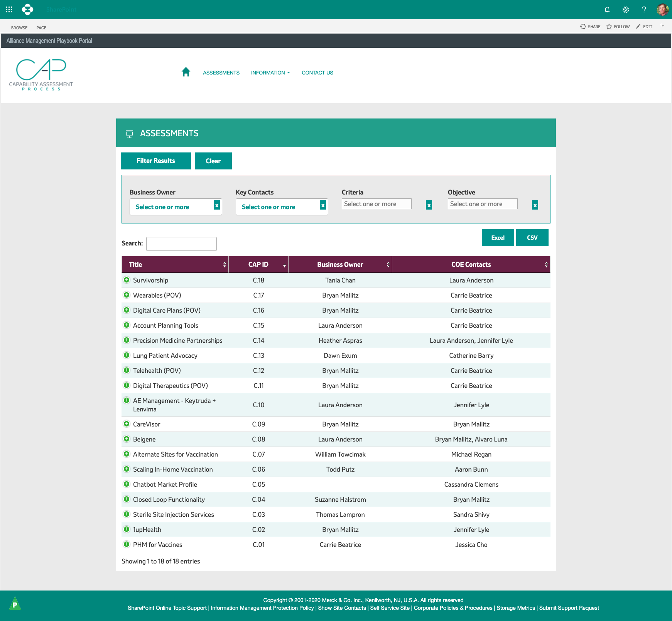Open the Assessments navigation menu item
Image resolution: width=672 pixels, height=621 pixels.
tap(221, 73)
